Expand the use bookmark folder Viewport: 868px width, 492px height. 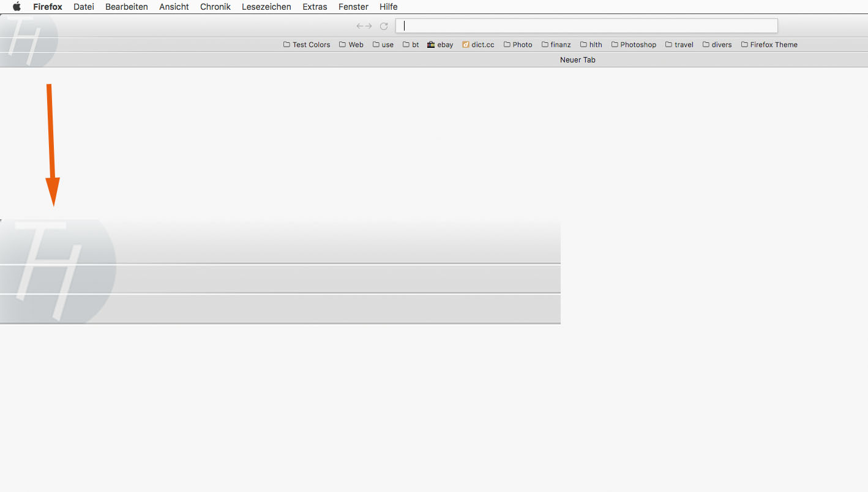pyautogui.click(x=383, y=45)
